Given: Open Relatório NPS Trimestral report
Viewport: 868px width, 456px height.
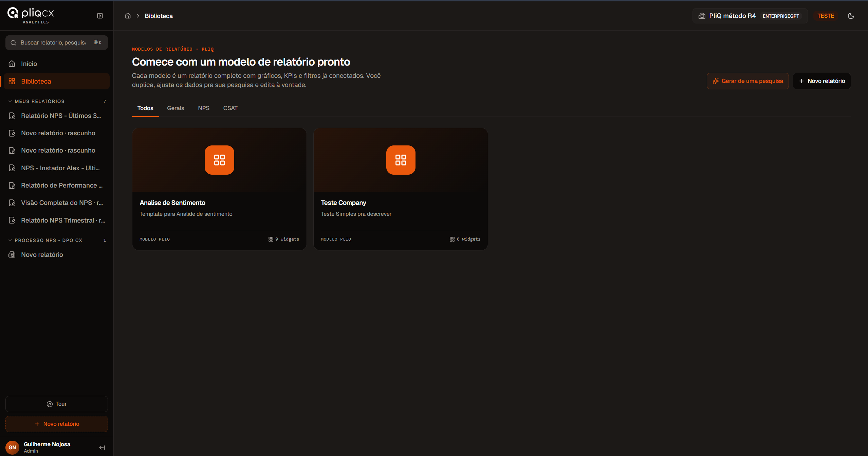Looking at the screenshot, I should pos(57,220).
